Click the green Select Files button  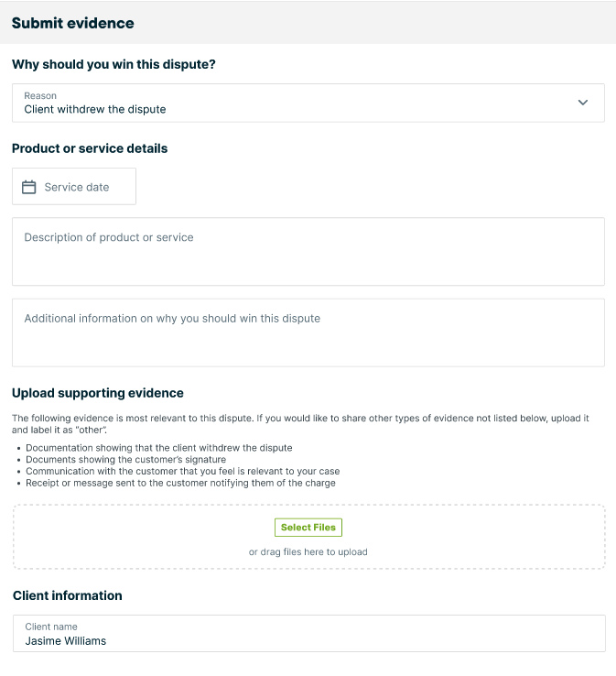pyautogui.click(x=308, y=528)
